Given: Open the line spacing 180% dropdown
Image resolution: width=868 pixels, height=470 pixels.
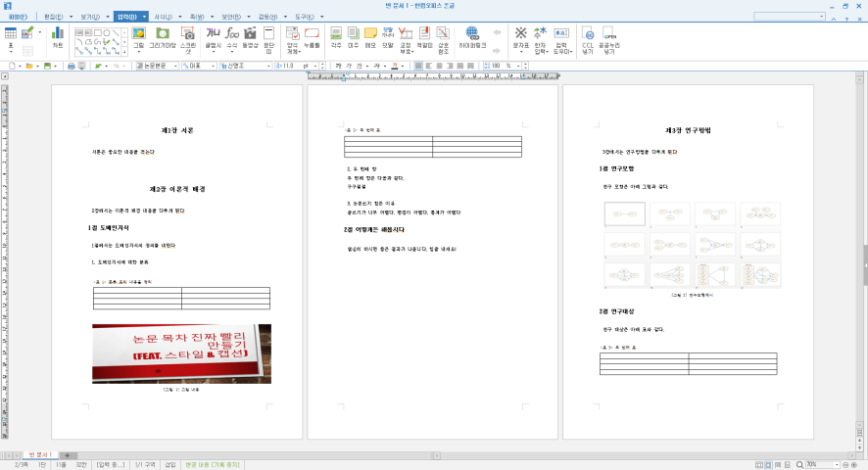Looking at the screenshot, I should tap(518, 66).
